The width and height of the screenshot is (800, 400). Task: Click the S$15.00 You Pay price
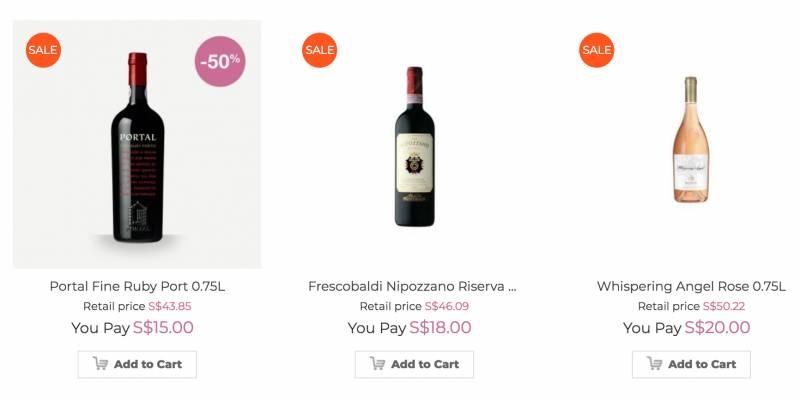[163, 327]
